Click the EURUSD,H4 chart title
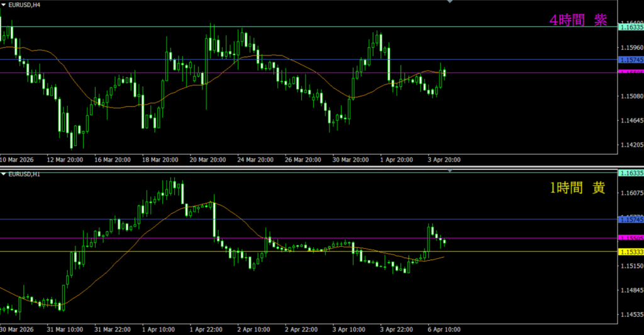This screenshot has height=335, width=644. 25,6
